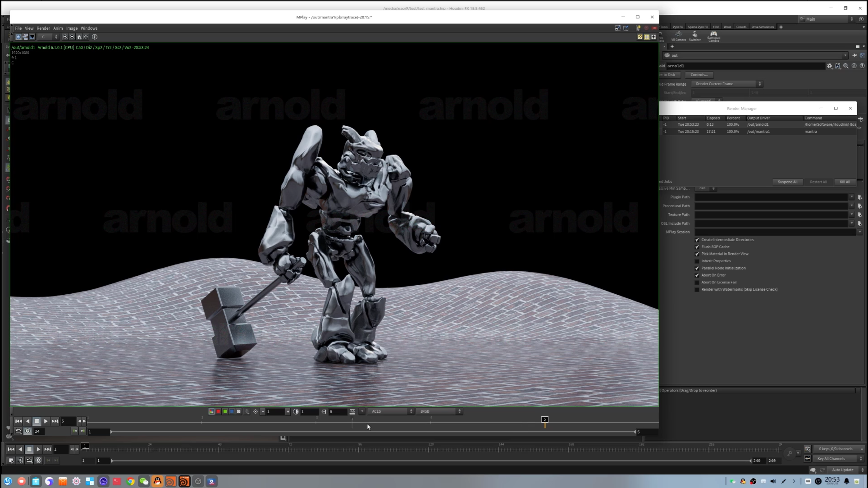Select the VR Camera shelf tool

678,36
